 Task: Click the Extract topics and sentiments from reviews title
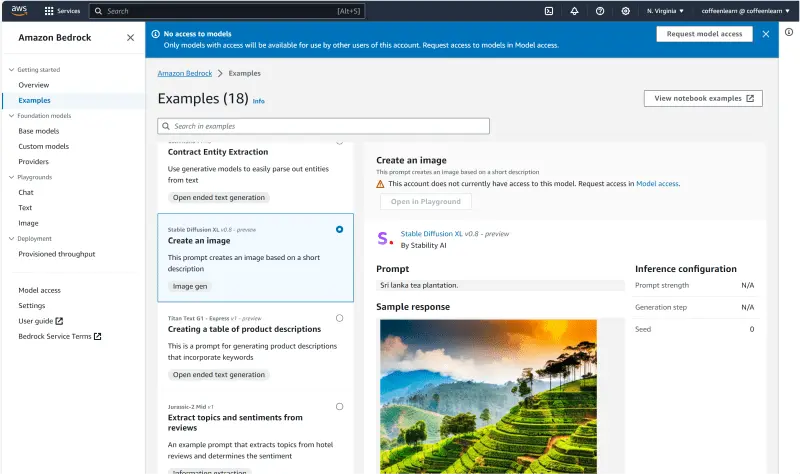click(235, 422)
